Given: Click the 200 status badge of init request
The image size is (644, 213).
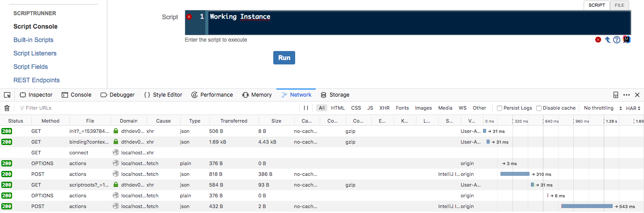Looking at the screenshot, I should pyautogui.click(x=7, y=131).
